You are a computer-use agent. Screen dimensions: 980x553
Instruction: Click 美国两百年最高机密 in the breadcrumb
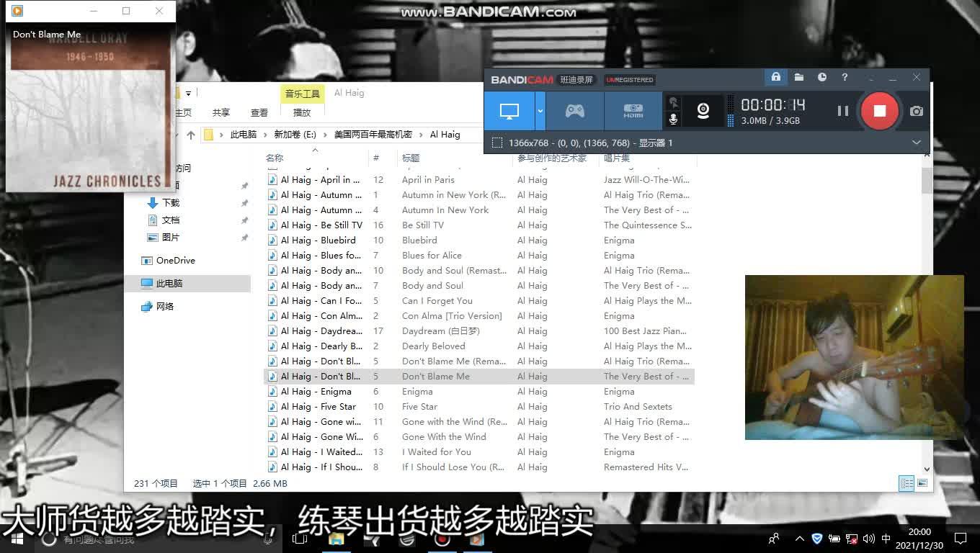(373, 135)
